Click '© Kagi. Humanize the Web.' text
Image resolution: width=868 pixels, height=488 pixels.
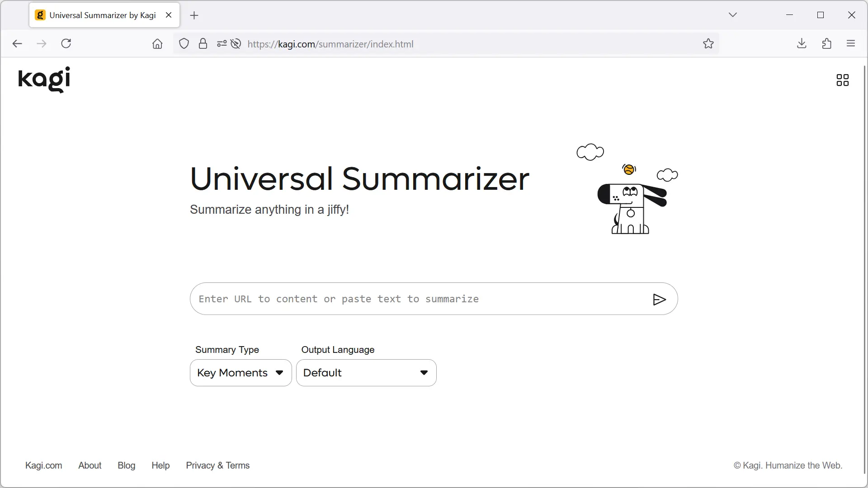(788, 465)
